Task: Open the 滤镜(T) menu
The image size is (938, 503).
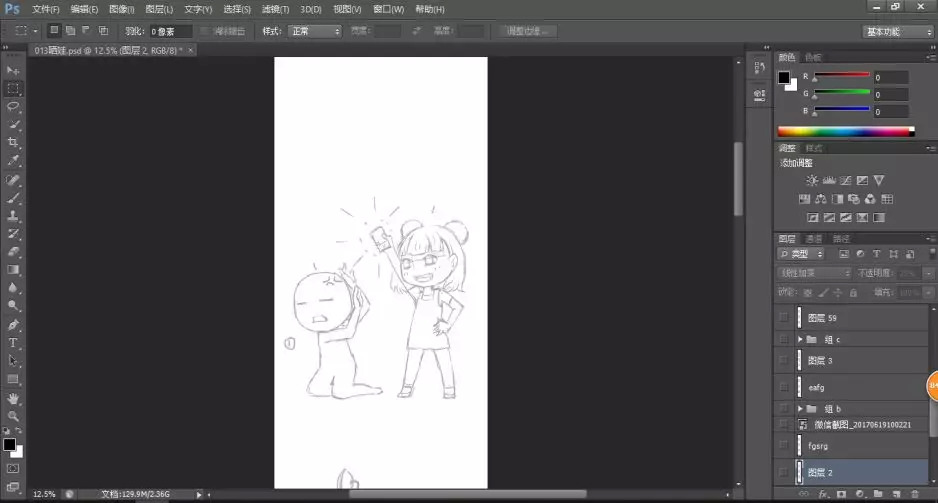Action: click(274, 9)
